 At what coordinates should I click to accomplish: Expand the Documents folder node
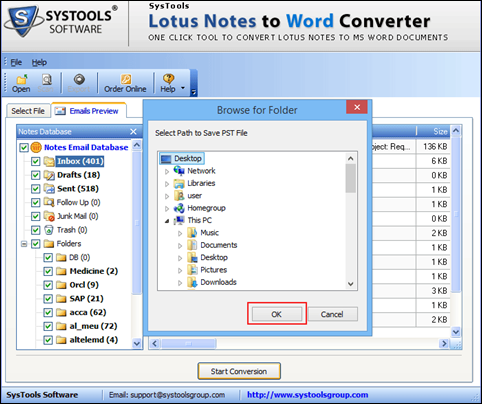click(180, 246)
